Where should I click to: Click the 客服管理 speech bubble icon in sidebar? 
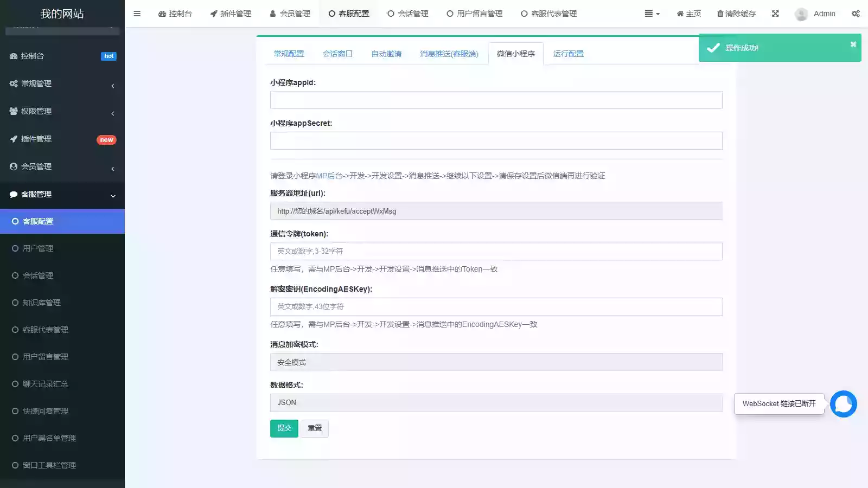[x=13, y=194]
